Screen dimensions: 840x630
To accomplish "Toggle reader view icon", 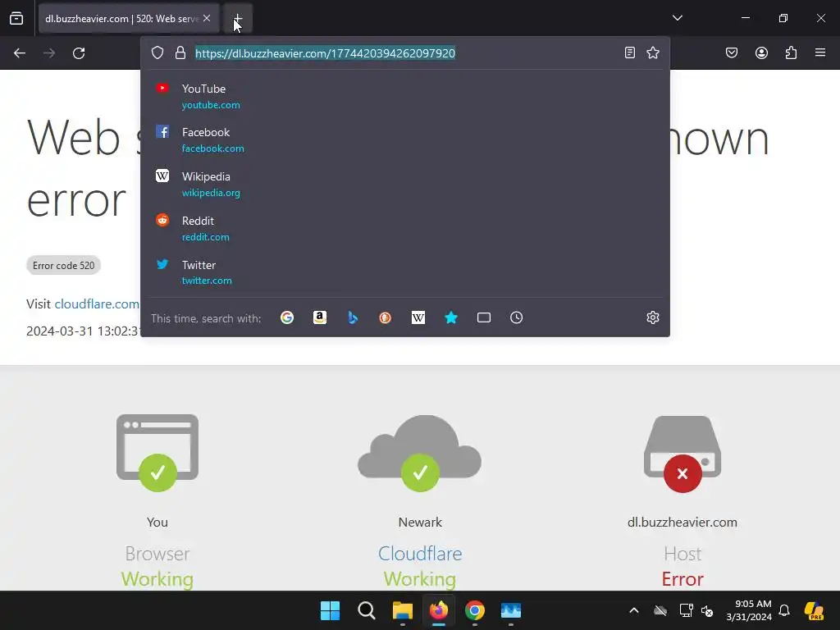I will (x=630, y=52).
